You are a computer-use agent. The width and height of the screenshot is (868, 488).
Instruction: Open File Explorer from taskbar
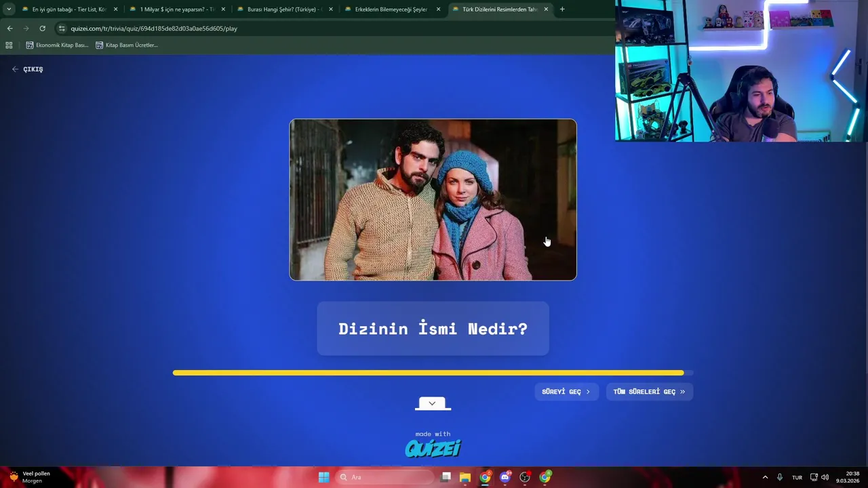pyautogui.click(x=465, y=477)
